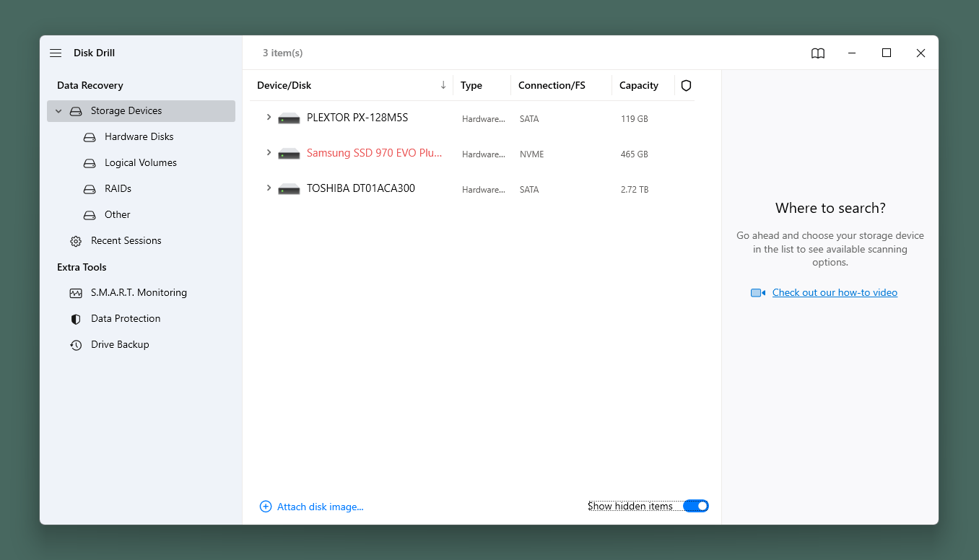This screenshot has height=560, width=979.
Task: Click the Storage Devices drive icon
Action: click(x=76, y=111)
